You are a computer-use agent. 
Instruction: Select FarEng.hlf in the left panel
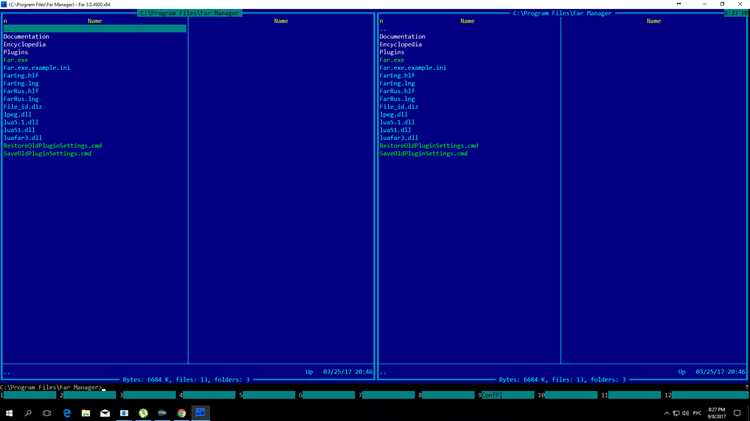[x=21, y=75]
